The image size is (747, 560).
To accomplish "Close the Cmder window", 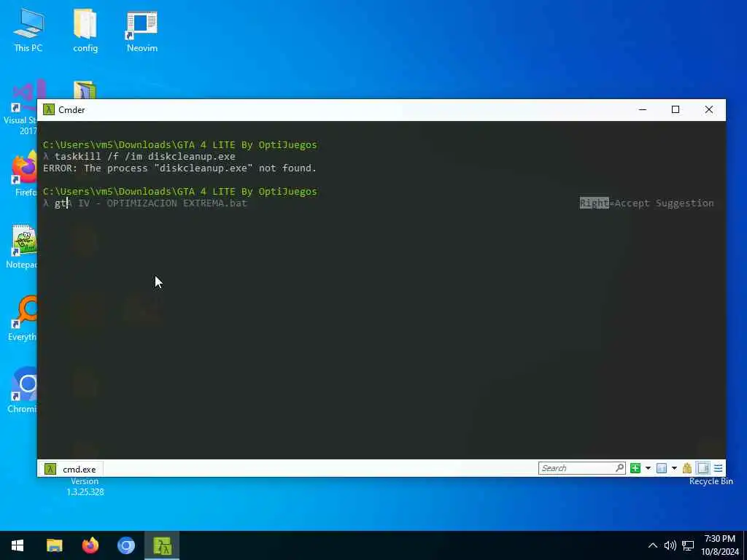I will 708,109.
